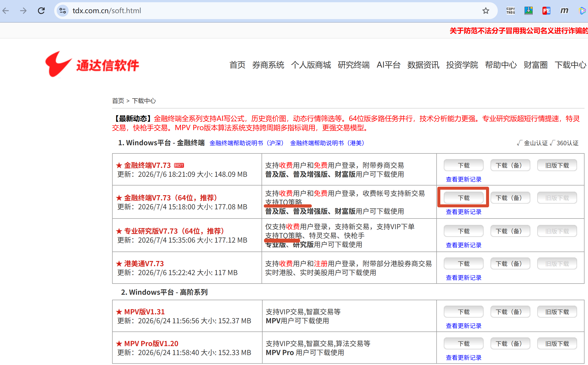
Task: Open site information icon in address bar
Action: [63, 11]
